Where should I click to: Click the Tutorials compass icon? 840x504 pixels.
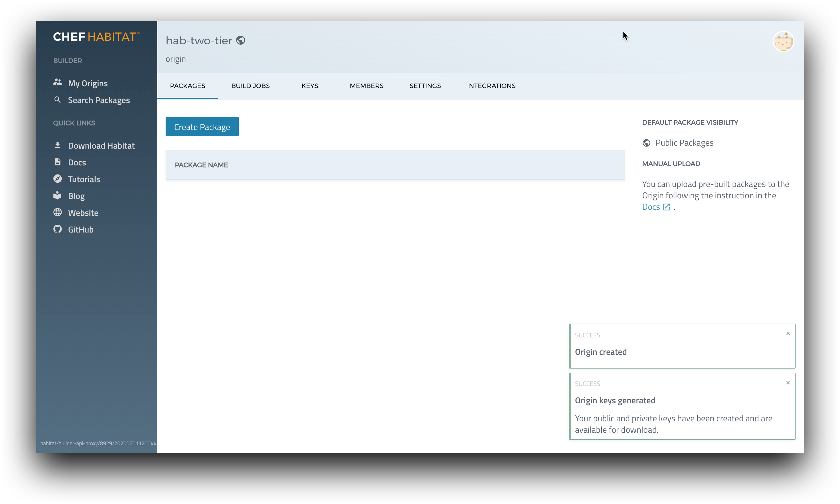[58, 179]
